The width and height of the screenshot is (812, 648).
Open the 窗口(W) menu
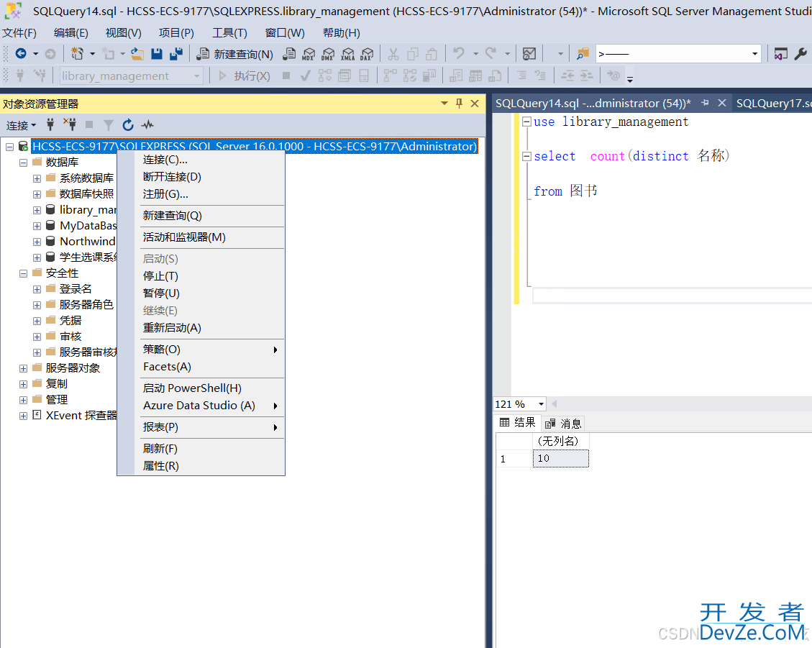[285, 33]
